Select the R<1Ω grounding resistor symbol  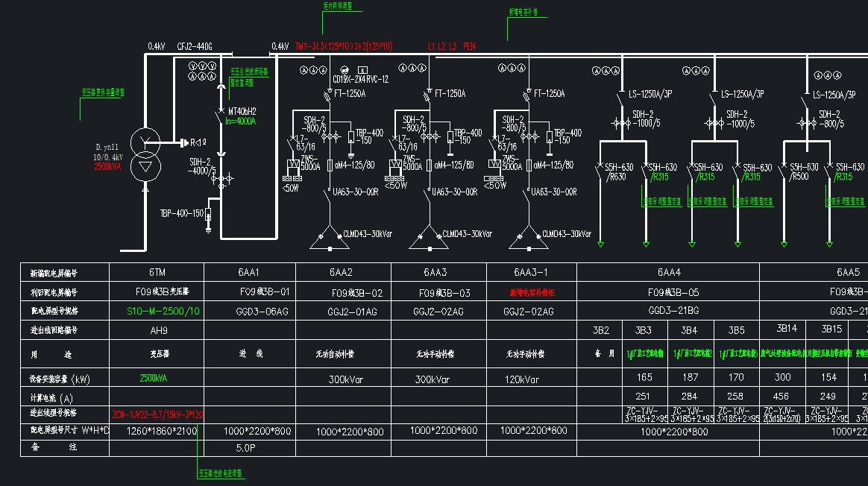193,143
